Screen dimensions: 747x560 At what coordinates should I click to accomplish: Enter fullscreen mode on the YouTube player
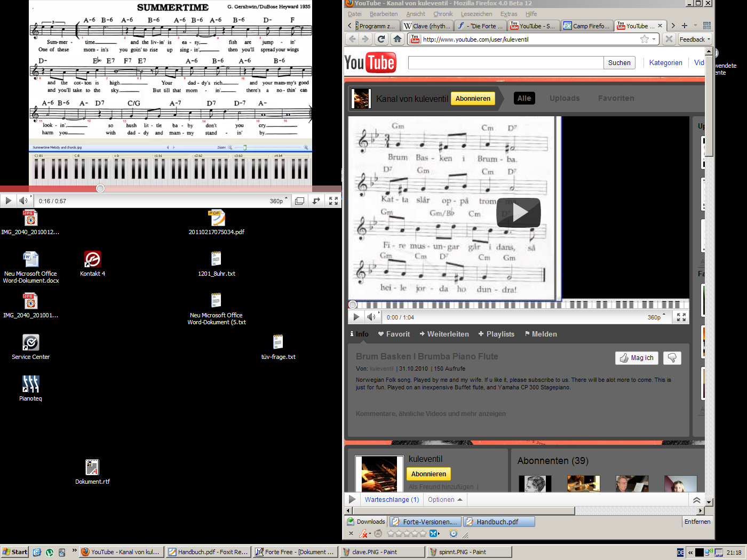click(681, 317)
